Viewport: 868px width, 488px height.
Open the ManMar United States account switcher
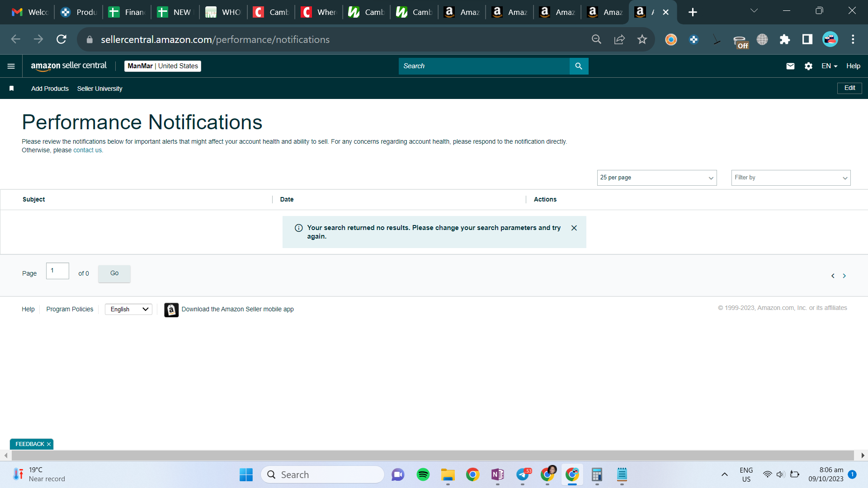[163, 66]
